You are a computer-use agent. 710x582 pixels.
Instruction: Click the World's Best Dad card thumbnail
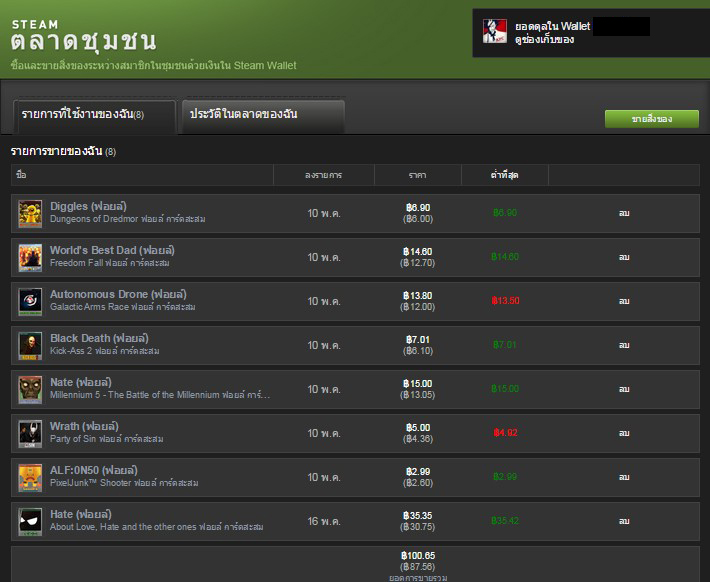click(30, 257)
